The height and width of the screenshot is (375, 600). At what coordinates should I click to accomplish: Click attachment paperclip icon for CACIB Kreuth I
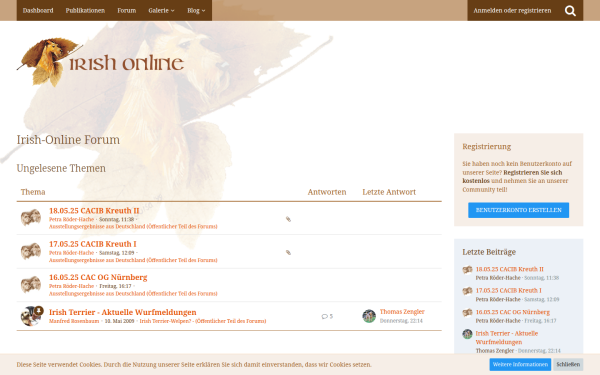288,253
